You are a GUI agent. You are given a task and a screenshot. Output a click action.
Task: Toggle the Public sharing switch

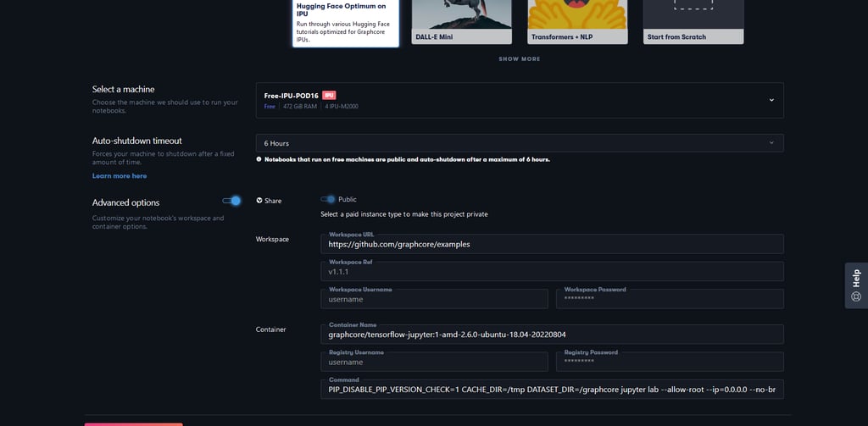pyautogui.click(x=328, y=199)
